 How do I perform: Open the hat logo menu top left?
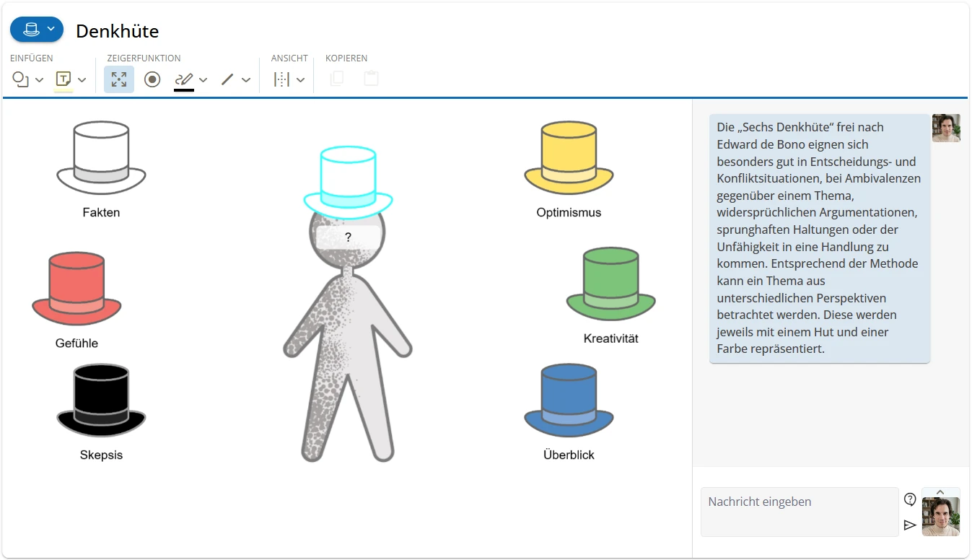[36, 30]
